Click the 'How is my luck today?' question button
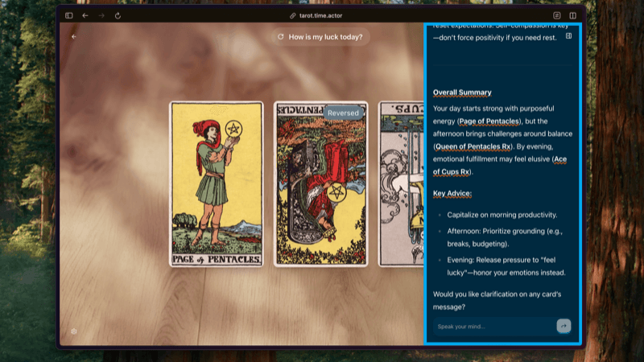 (320, 36)
